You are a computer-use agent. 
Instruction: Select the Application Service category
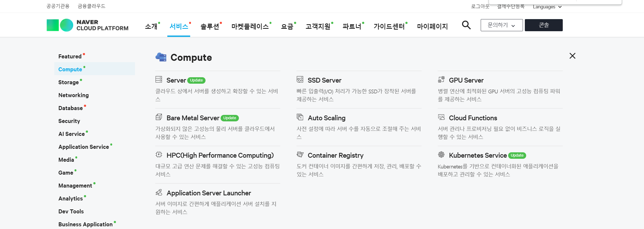pyautogui.click(x=84, y=147)
